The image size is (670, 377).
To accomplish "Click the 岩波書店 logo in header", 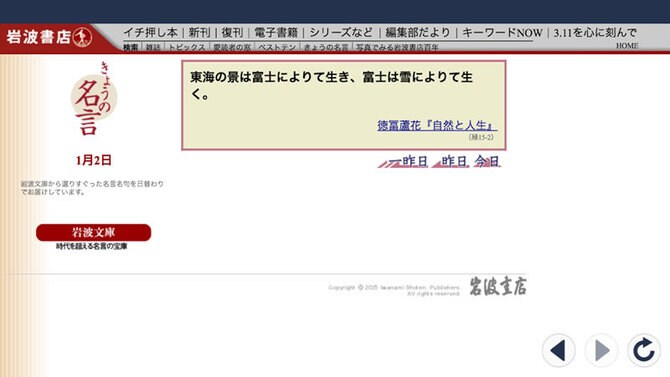I will pos(49,37).
